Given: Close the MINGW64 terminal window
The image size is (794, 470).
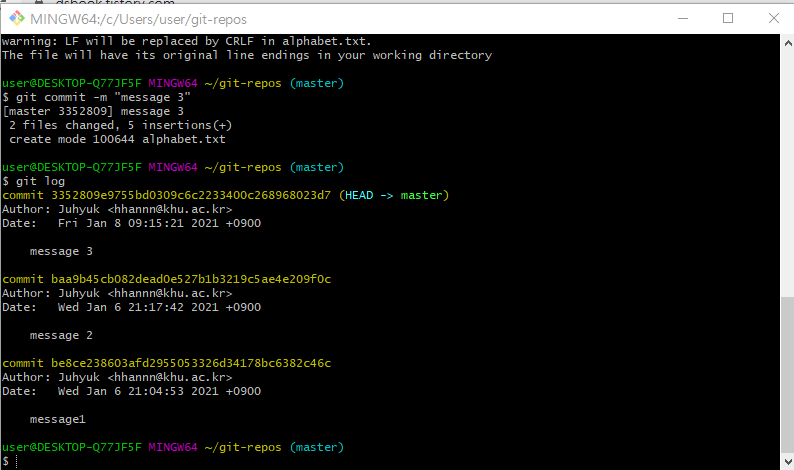Looking at the screenshot, I should [773, 18].
